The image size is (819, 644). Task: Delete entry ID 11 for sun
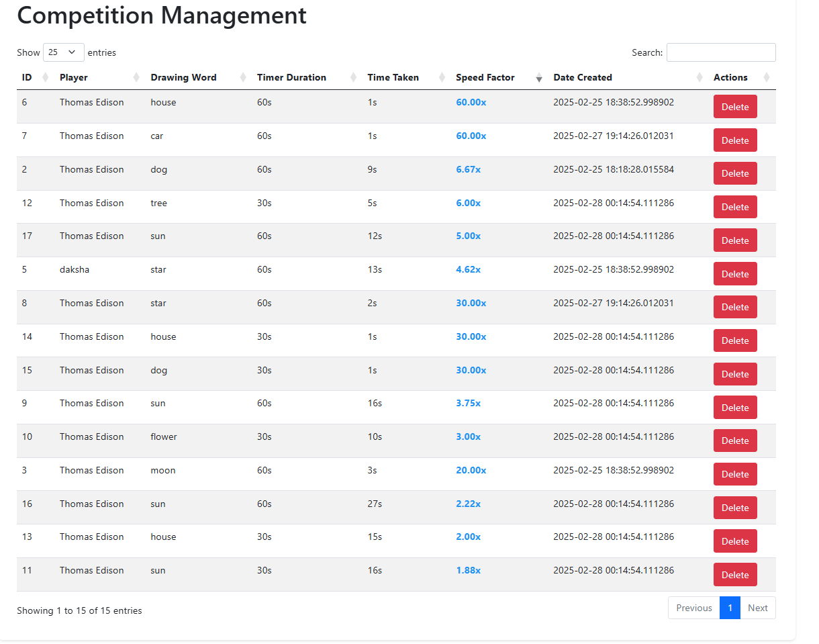[735, 575]
